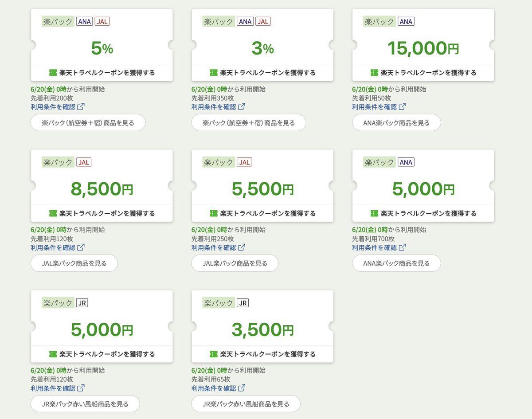The width and height of the screenshot is (532, 419).
Task: Click the JAL badge on the 5% coupon
Action: [102, 21]
